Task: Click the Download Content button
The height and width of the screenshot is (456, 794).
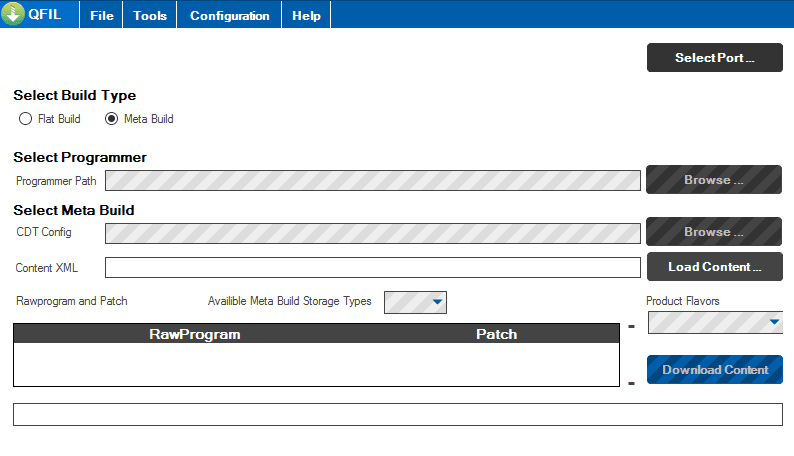Action: [x=714, y=369]
